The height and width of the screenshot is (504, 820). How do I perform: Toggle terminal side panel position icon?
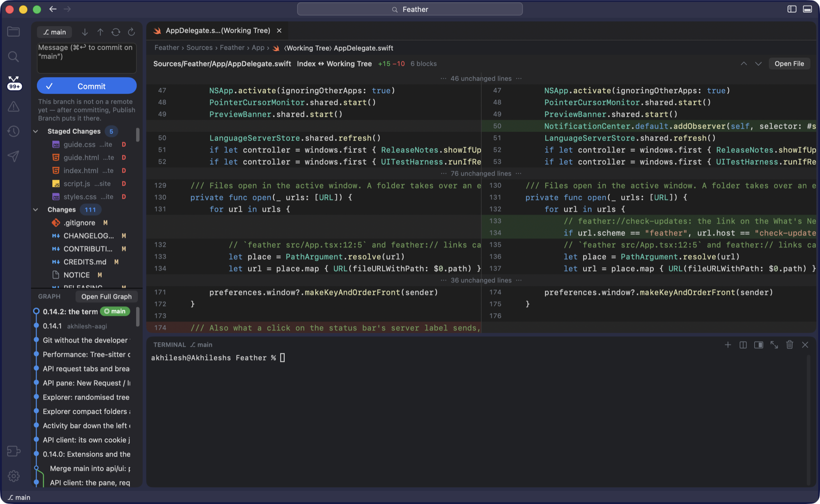click(x=758, y=345)
